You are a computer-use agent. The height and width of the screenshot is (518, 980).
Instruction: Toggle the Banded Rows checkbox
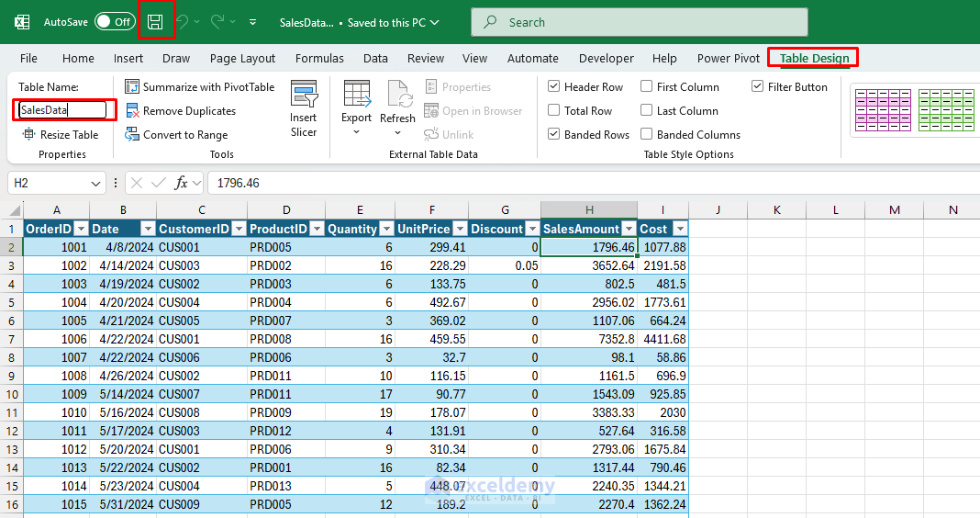pos(553,134)
